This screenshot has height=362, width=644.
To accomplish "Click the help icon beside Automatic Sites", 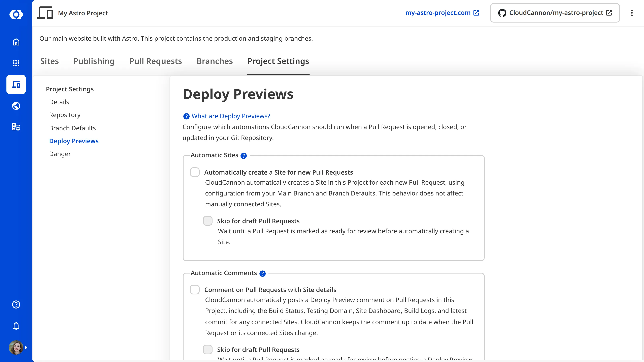I will click(x=244, y=156).
